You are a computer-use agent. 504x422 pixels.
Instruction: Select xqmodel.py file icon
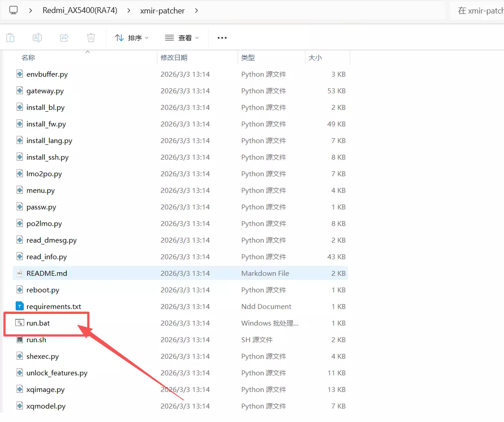coord(20,406)
